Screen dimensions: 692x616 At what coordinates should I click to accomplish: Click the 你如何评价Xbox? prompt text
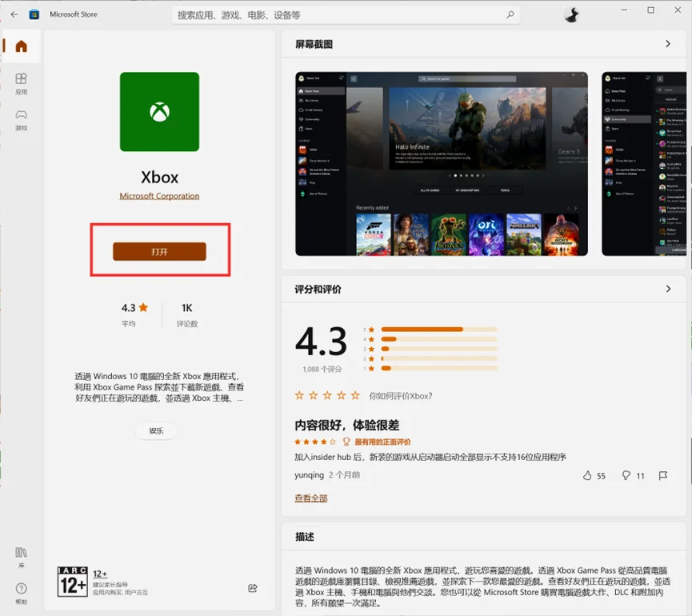[x=401, y=396]
